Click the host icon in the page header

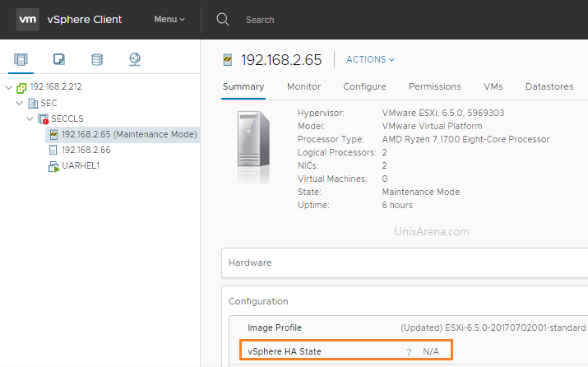click(228, 60)
